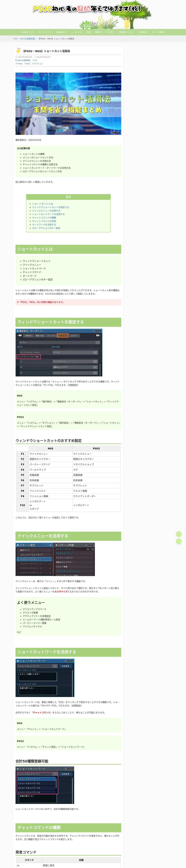Click the ウィンドウショートカットのおすすめ設定 heading
This screenshot has width=186, height=868.
pos(49,441)
